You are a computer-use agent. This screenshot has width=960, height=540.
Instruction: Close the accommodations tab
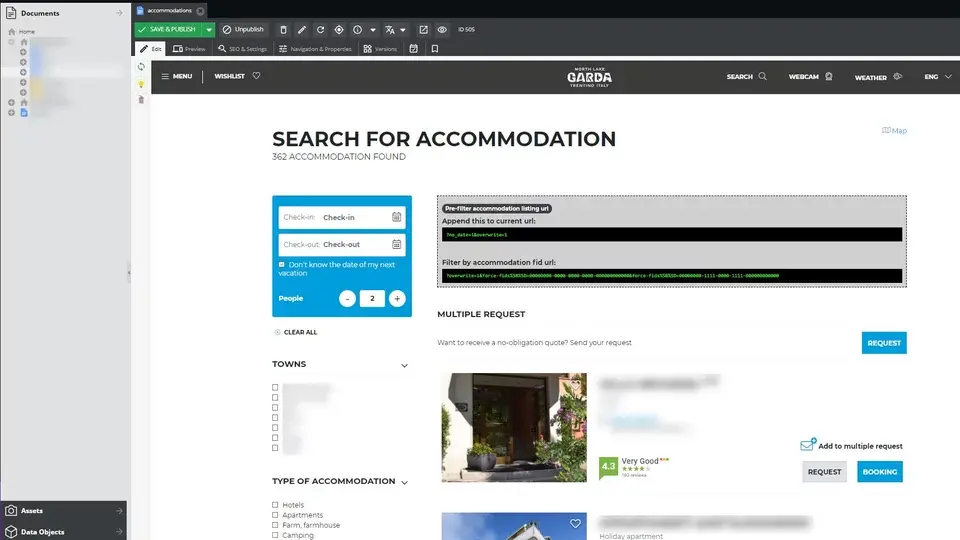coord(200,11)
